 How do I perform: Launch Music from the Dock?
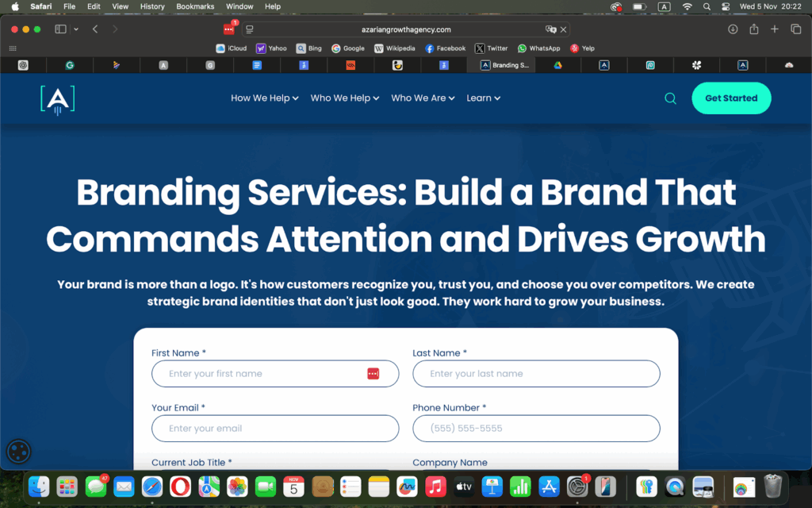pyautogui.click(x=435, y=487)
